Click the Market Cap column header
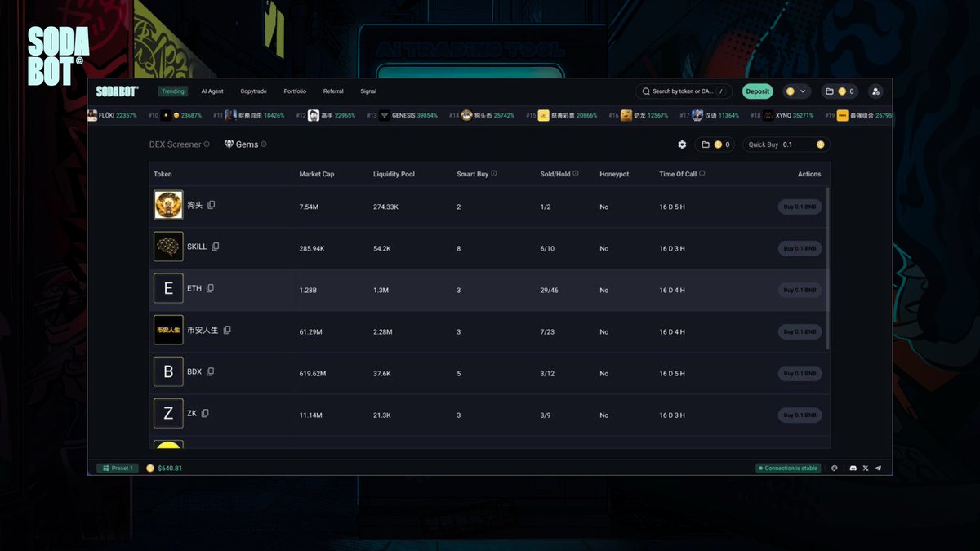Screen dimensions: 980x551 pos(317,174)
